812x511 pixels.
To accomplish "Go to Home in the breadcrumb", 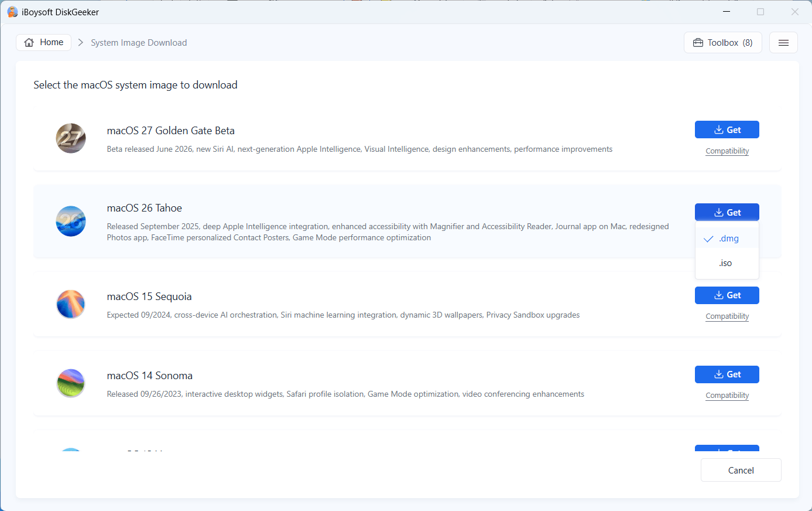I will tap(44, 42).
